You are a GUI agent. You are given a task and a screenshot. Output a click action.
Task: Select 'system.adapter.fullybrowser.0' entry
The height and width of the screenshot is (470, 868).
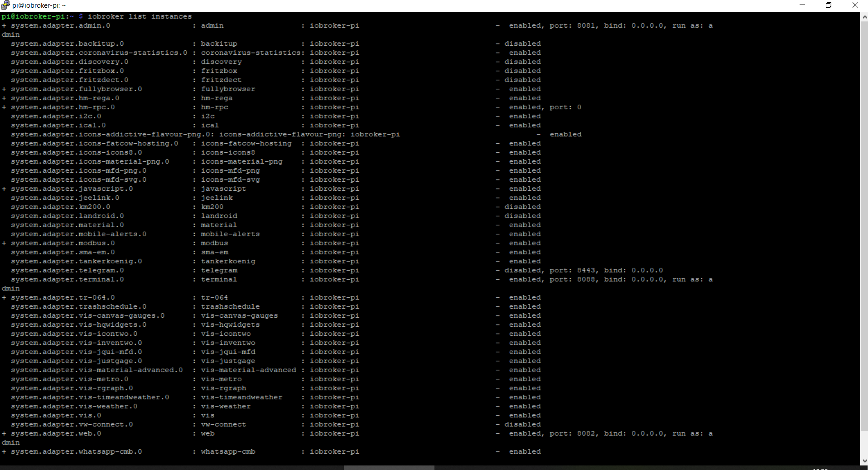[x=77, y=89]
